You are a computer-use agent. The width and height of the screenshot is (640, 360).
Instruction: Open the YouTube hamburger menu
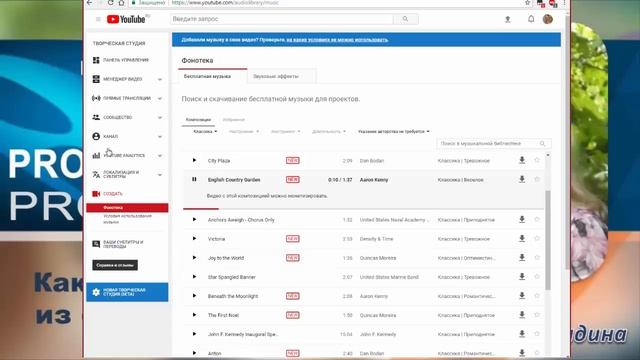click(x=98, y=19)
